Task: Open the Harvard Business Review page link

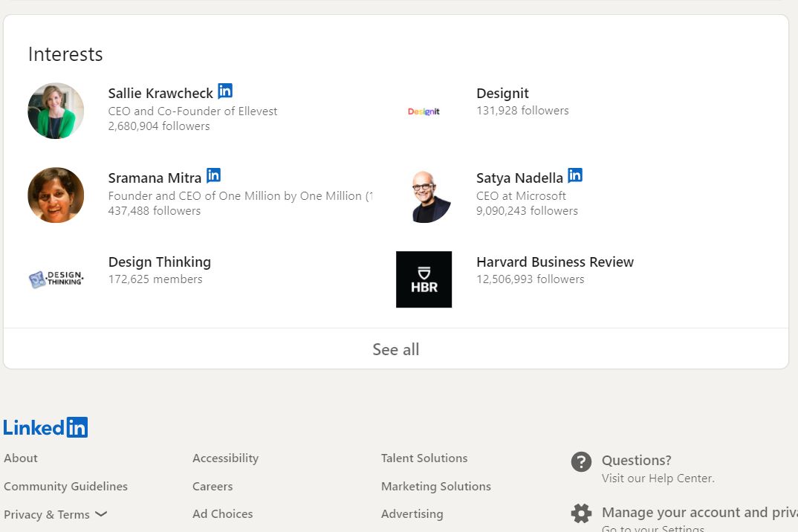Action: click(x=555, y=262)
